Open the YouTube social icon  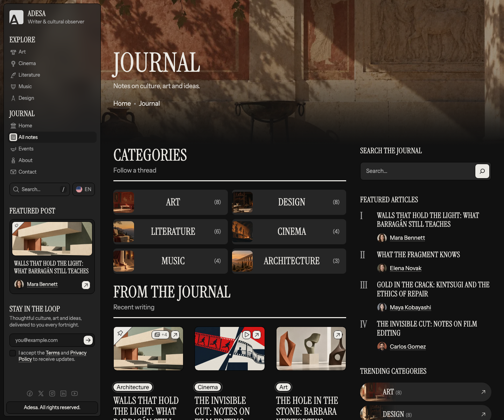click(x=75, y=393)
